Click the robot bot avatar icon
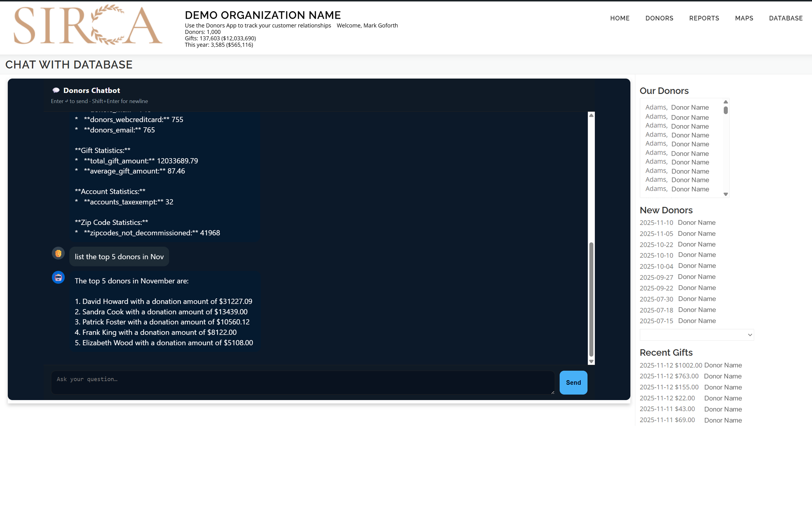 click(x=58, y=277)
